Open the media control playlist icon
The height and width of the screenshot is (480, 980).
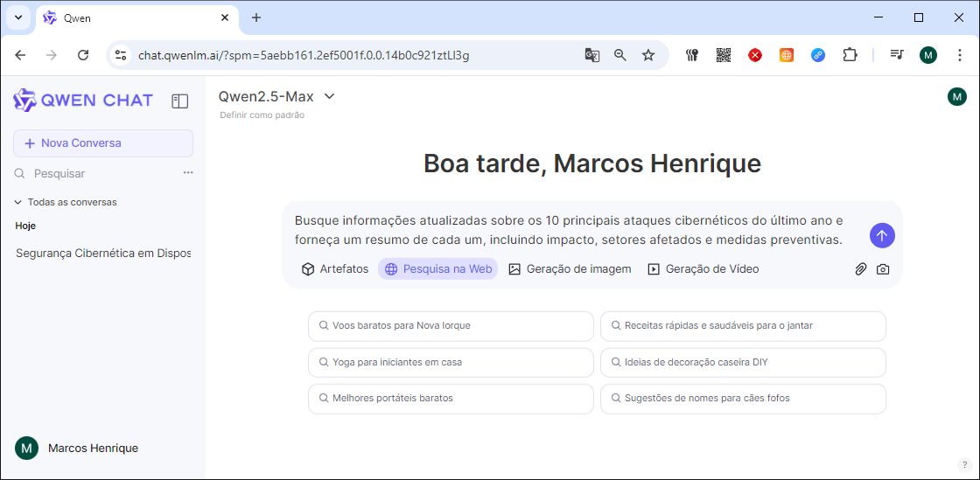pos(897,55)
